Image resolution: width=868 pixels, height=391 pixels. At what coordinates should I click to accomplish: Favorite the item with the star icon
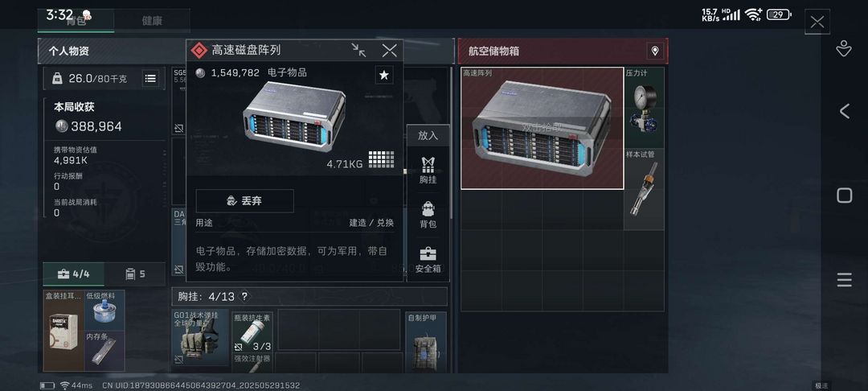click(x=383, y=75)
